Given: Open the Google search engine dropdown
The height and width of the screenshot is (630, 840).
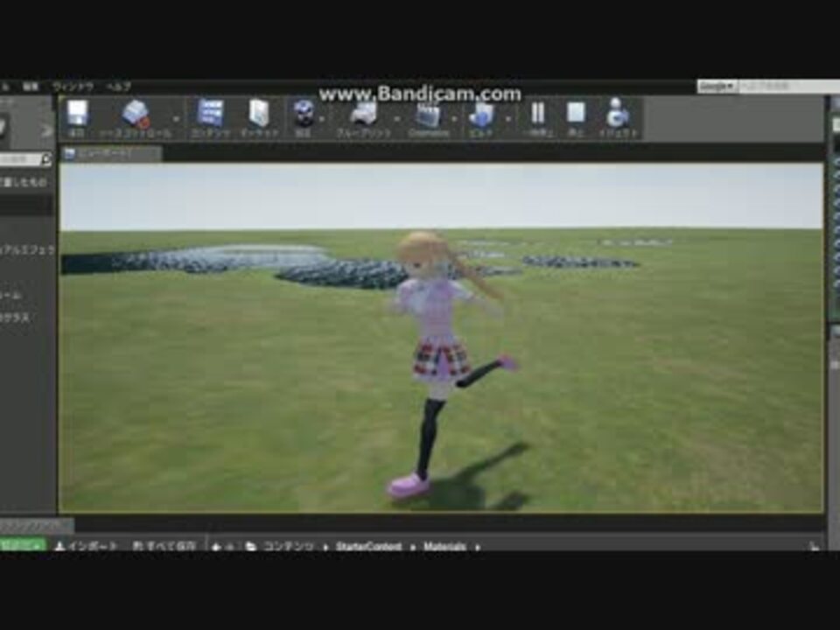Looking at the screenshot, I should click(717, 87).
